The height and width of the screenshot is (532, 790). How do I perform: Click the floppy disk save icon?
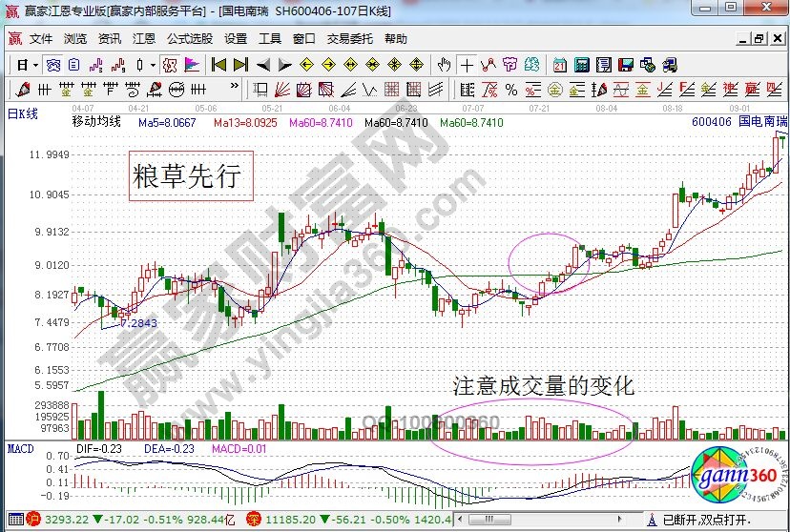[626, 65]
